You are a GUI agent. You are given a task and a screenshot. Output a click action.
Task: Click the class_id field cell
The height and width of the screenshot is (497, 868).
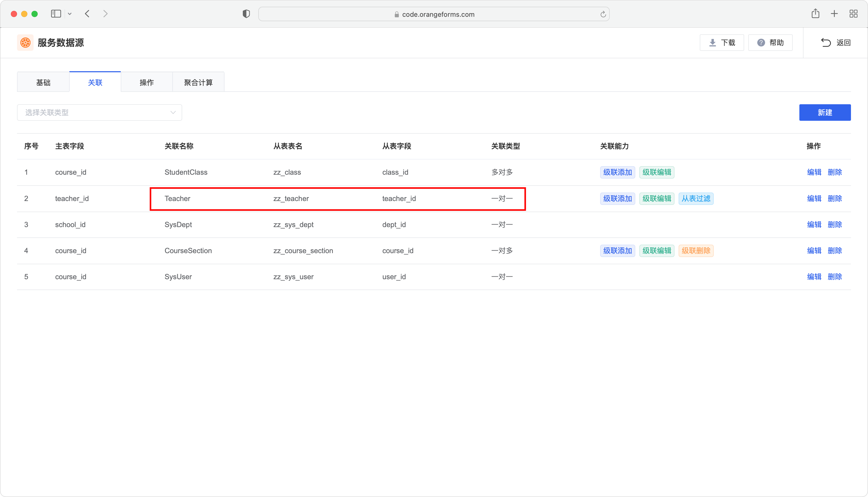click(x=395, y=172)
